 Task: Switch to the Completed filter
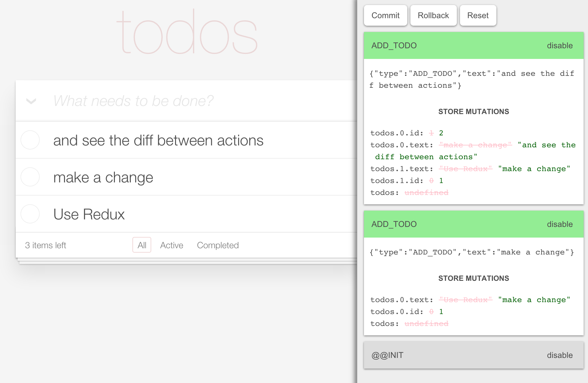[218, 245]
